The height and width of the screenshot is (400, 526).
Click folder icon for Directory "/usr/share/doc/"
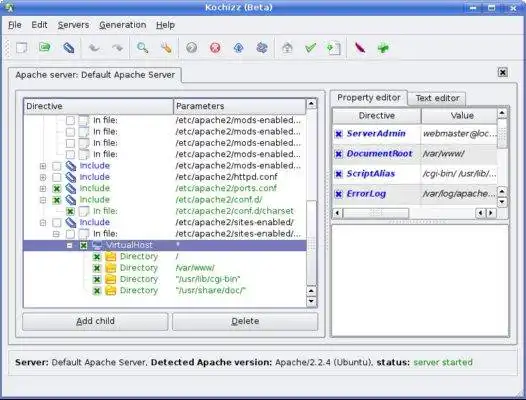(x=110, y=291)
